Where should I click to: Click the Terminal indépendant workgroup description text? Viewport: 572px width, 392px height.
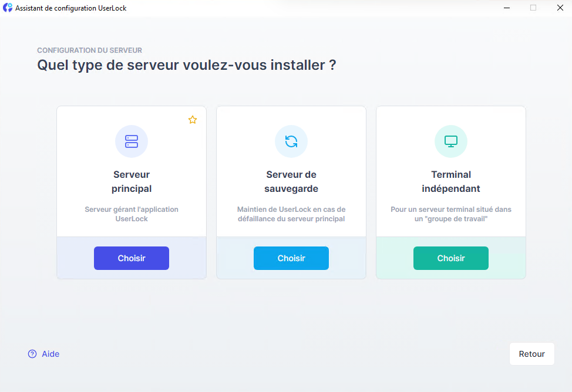[x=450, y=215]
